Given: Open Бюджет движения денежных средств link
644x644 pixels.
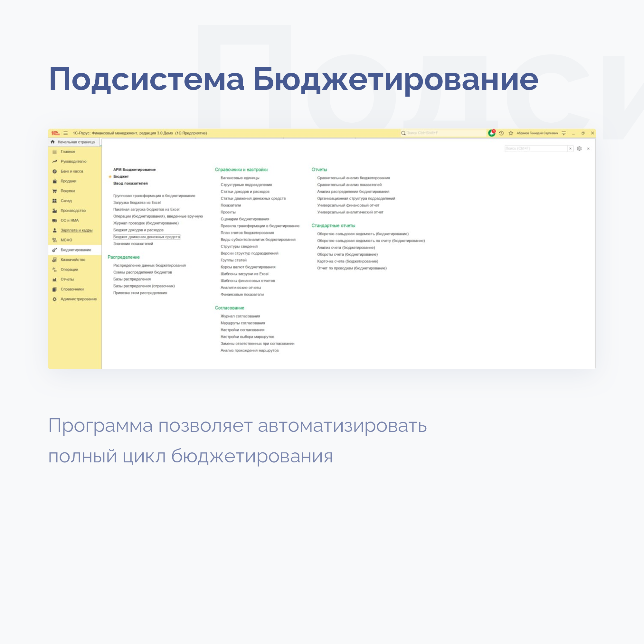Looking at the screenshot, I should click(146, 237).
